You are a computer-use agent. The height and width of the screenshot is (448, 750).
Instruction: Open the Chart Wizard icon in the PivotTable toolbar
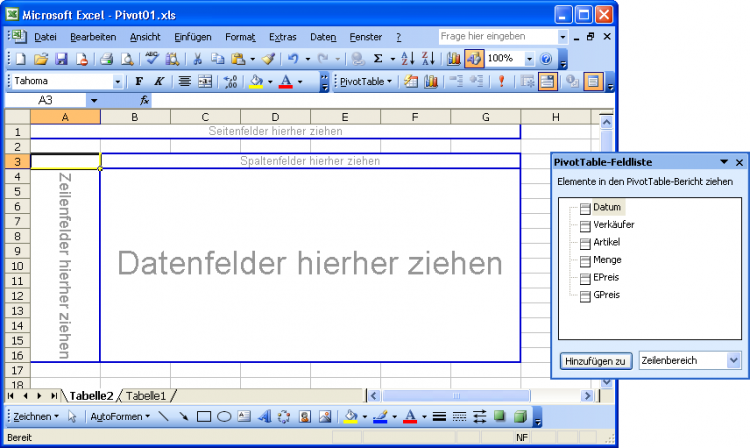coord(432,82)
